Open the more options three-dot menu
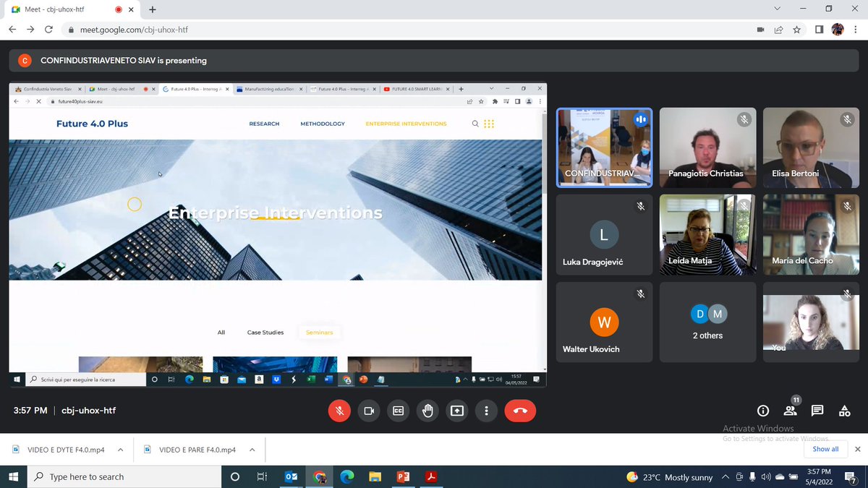The image size is (868, 488). click(x=487, y=411)
